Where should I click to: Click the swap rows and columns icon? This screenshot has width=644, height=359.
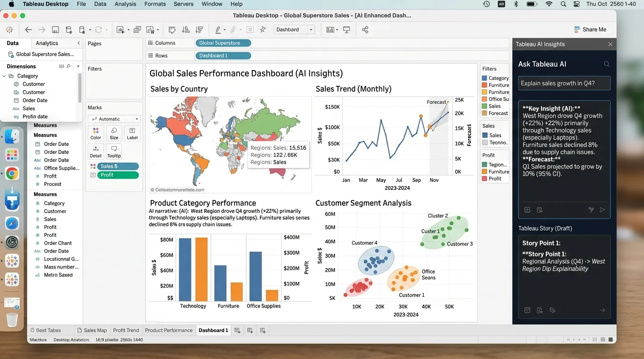pos(172,29)
